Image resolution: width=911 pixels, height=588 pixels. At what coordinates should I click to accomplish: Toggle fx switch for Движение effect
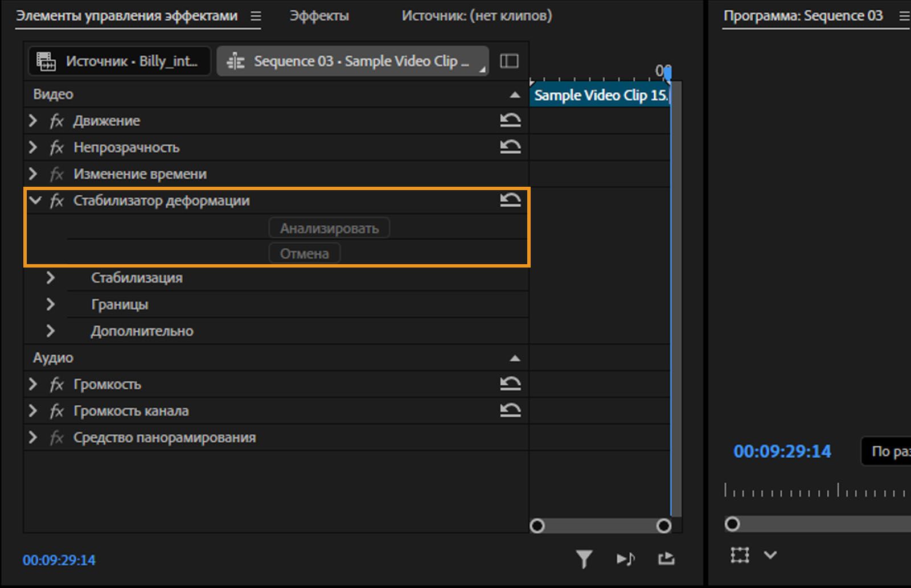56,121
